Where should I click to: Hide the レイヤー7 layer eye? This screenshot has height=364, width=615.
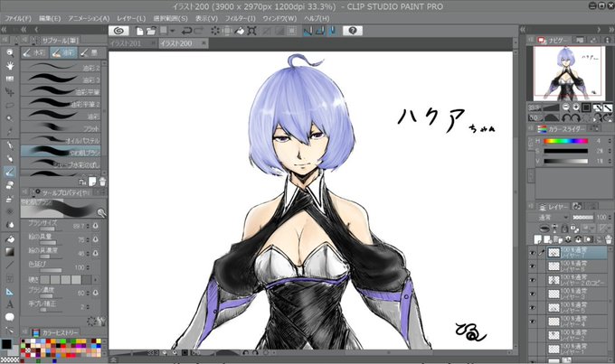tap(532, 253)
